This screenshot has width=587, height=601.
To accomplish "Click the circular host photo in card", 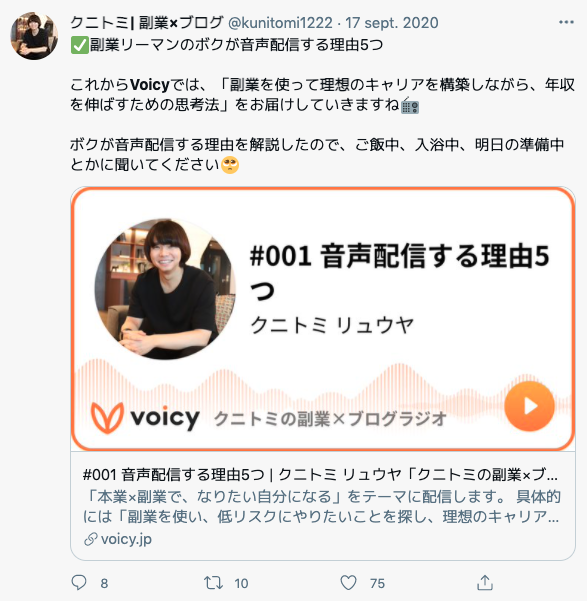I will click(x=165, y=289).
